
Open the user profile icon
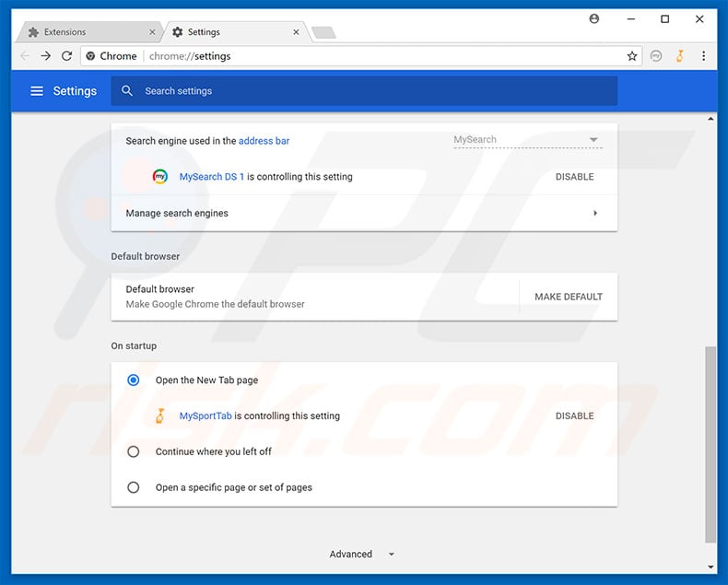tap(593, 18)
